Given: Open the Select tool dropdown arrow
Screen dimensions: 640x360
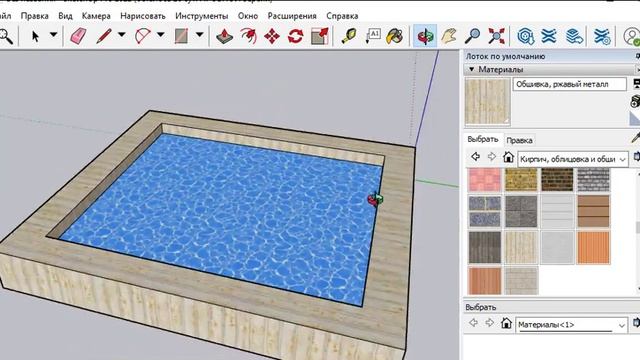Looking at the screenshot, I should [53, 35].
